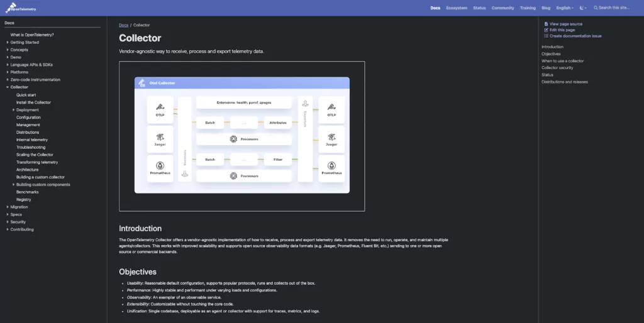The width and height of the screenshot is (644, 323).
Task: Open What is OpenTelemetry? page
Action: tap(32, 35)
